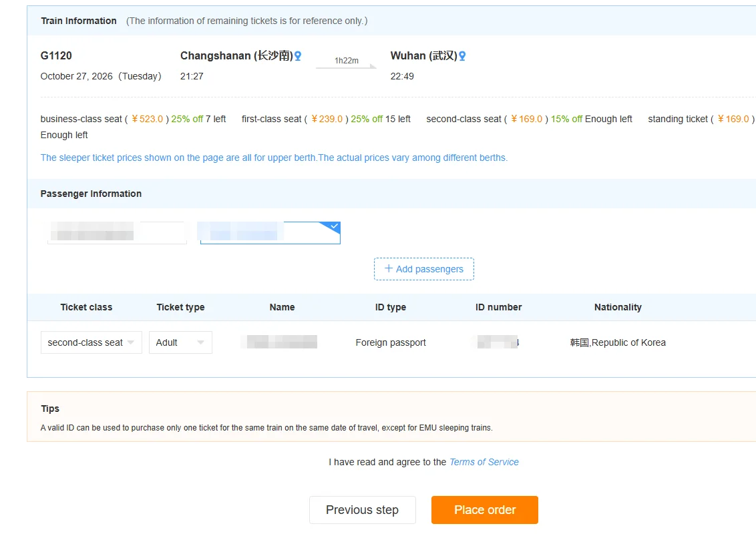The image size is (756, 536).
Task: Click the Nationality column header
Action: 618,308
